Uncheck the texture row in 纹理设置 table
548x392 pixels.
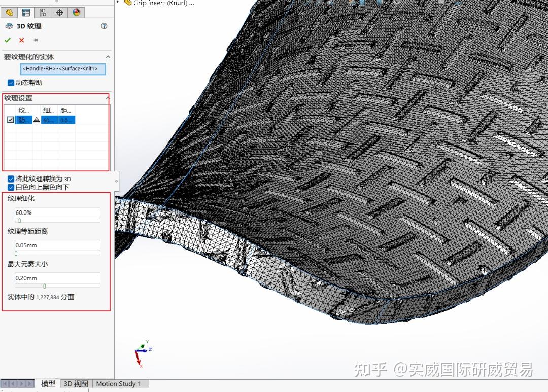tap(11, 119)
